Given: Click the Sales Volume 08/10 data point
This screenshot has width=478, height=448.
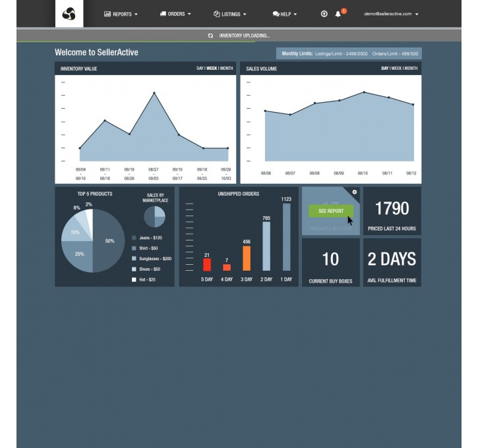Looking at the screenshot, I should pos(364,92).
